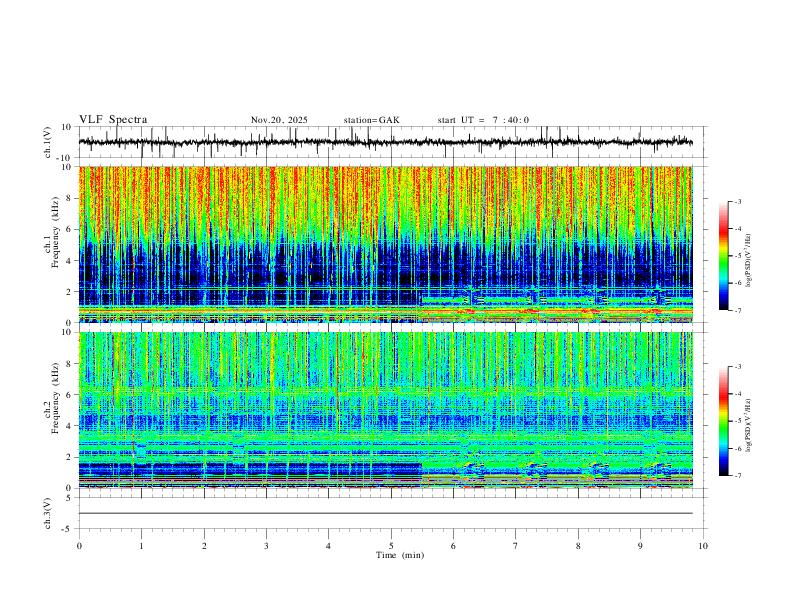792x612 pixels.
Task: Click the 'VLF Spectra' title text
Action: [x=113, y=120]
